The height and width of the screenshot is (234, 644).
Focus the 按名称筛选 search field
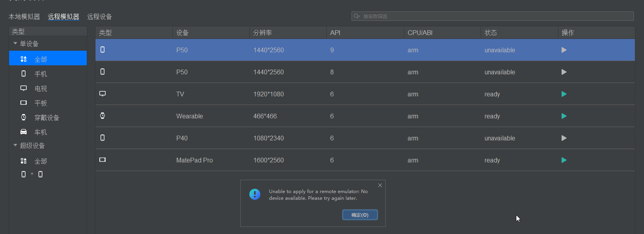[492, 16]
